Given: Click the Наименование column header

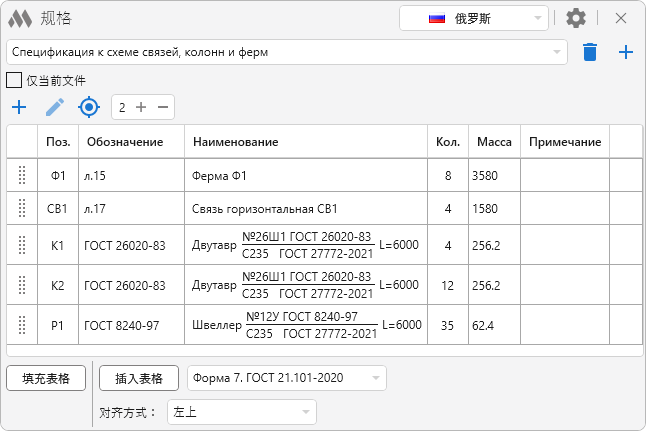Looking at the screenshot, I should point(305,142).
